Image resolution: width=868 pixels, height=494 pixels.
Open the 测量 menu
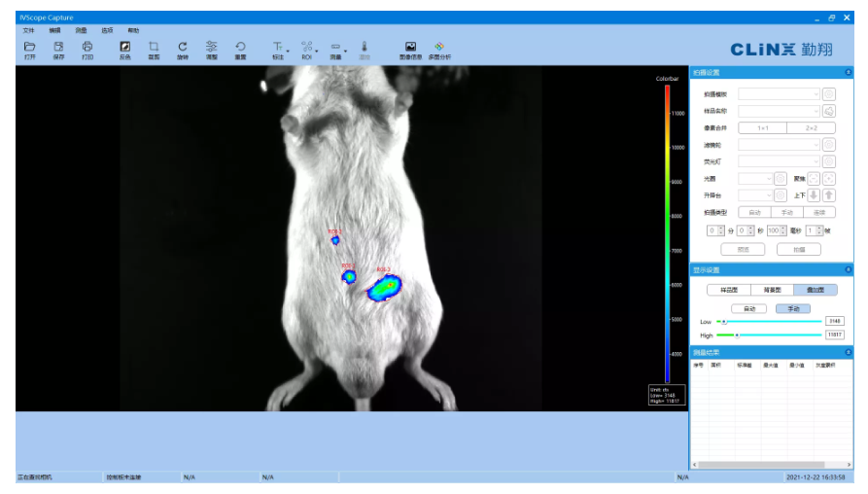click(81, 30)
